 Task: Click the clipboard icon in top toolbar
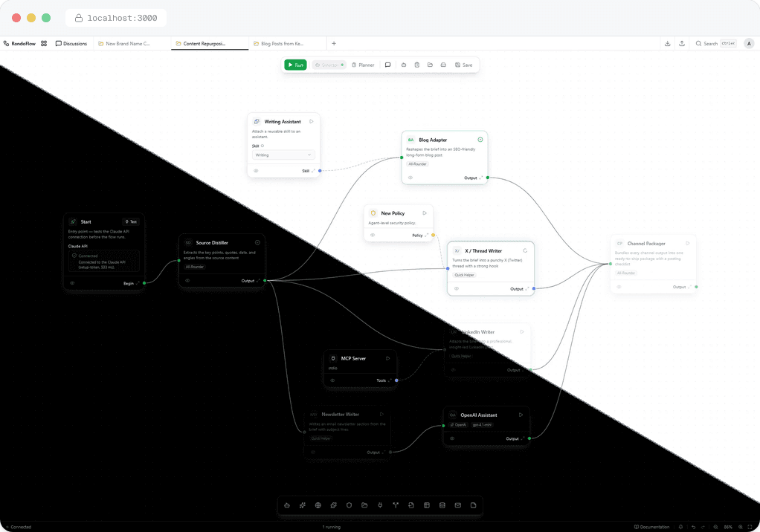pyautogui.click(x=417, y=65)
